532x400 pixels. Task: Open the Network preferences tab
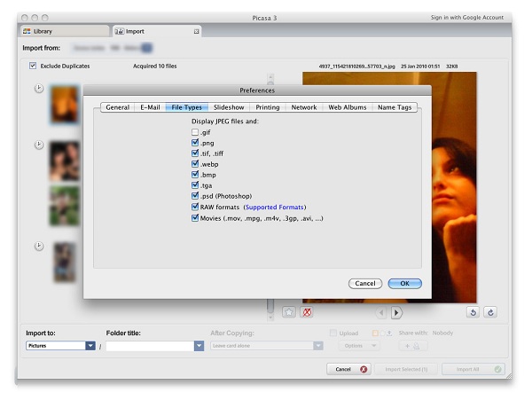pyautogui.click(x=304, y=107)
